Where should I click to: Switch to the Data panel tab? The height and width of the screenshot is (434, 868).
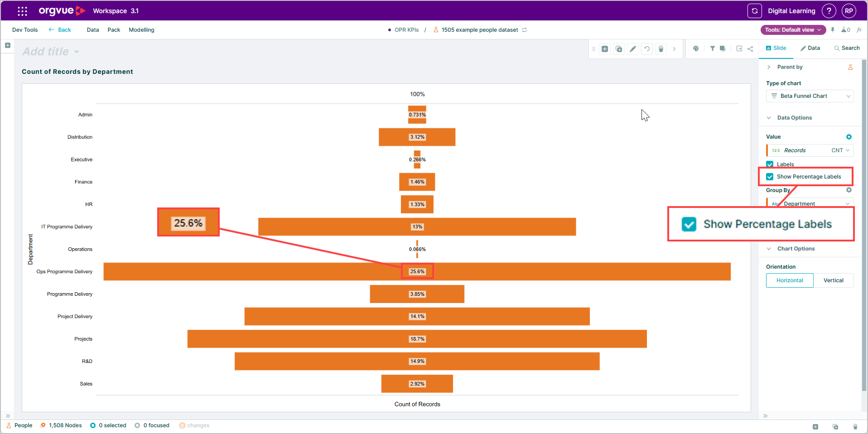pos(810,48)
